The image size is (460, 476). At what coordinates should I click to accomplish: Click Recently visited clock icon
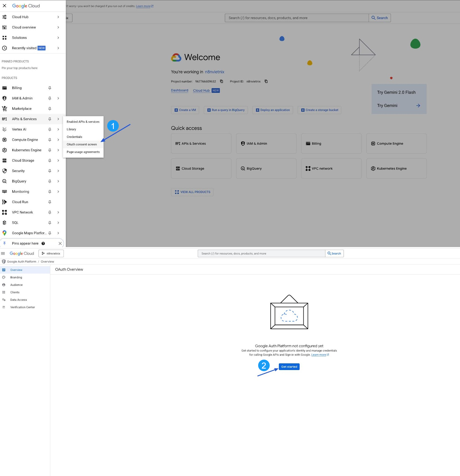click(x=5, y=48)
